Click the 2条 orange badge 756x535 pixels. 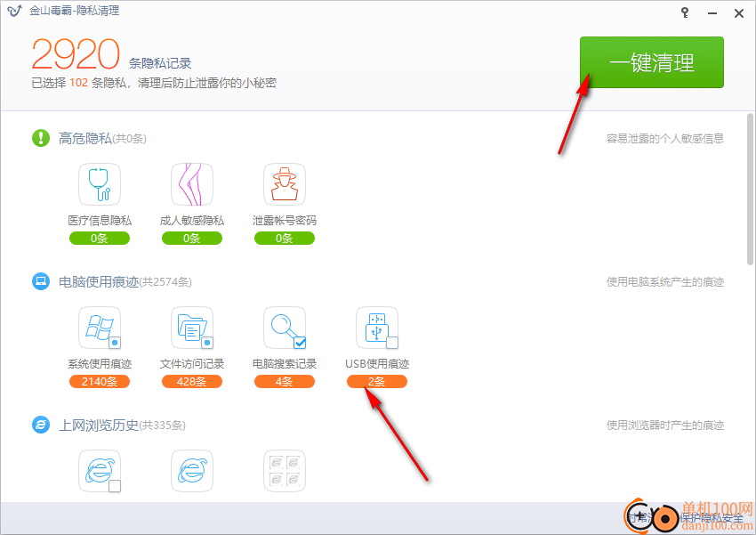coord(377,382)
